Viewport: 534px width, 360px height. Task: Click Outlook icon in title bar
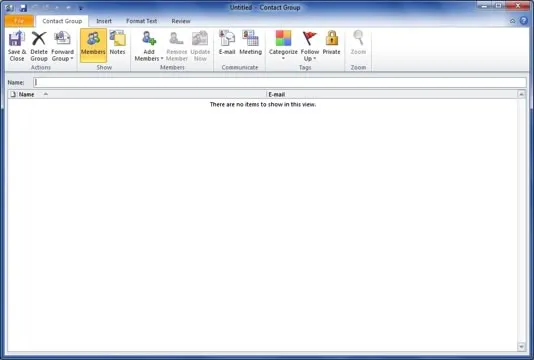(x=10, y=7)
